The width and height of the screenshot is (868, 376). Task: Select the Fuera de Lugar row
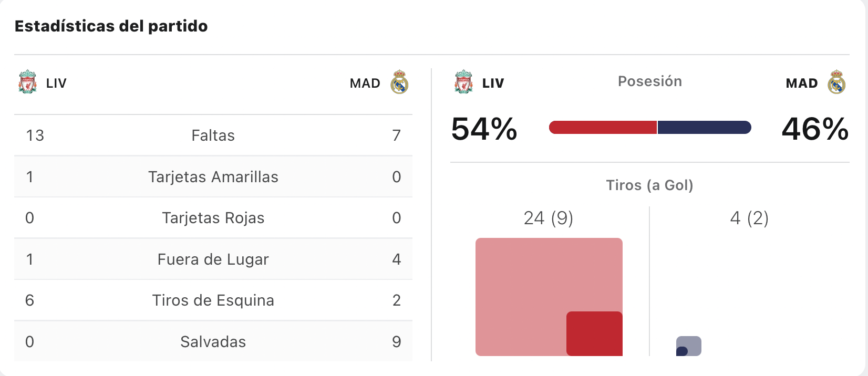tap(213, 259)
